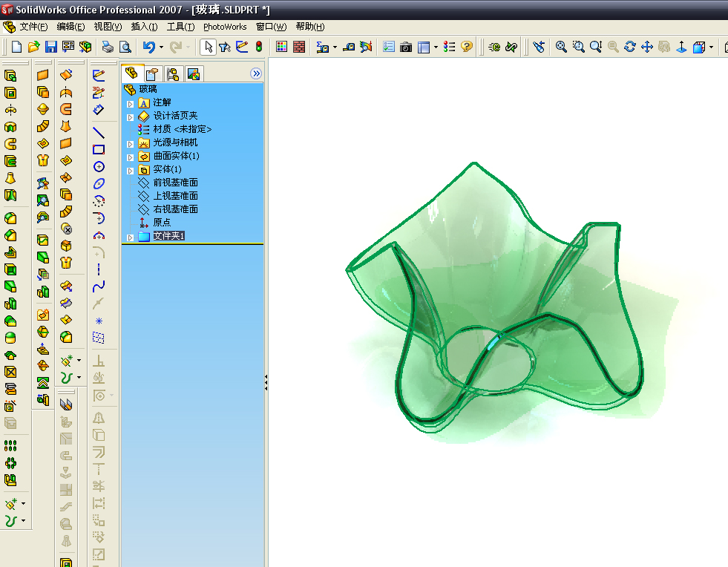Select the Rectangle sketch tool
This screenshot has width=728, height=567.
(99, 149)
